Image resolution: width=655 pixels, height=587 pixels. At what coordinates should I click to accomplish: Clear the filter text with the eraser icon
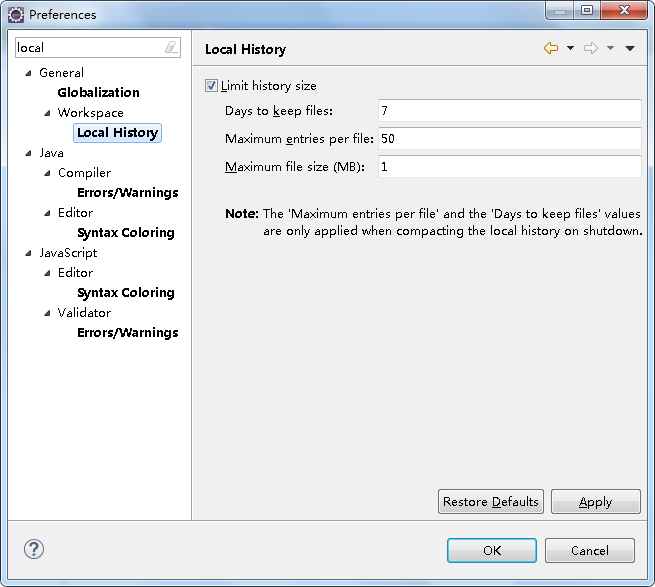pos(171,47)
